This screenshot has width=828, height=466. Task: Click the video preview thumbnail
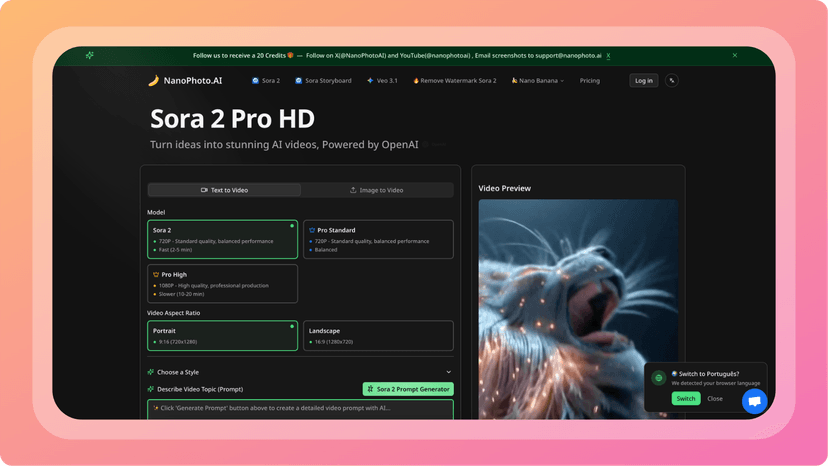pos(578,309)
